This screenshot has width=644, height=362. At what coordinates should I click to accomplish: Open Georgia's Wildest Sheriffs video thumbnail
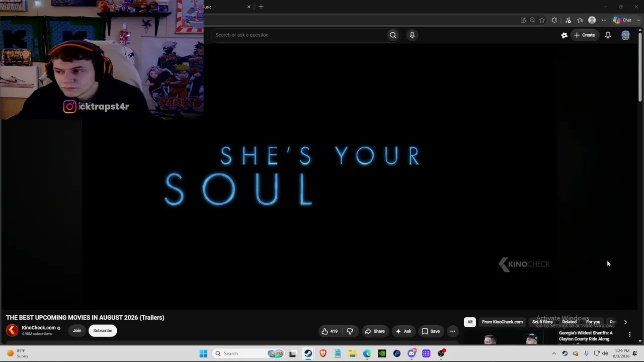pos(510,337)
